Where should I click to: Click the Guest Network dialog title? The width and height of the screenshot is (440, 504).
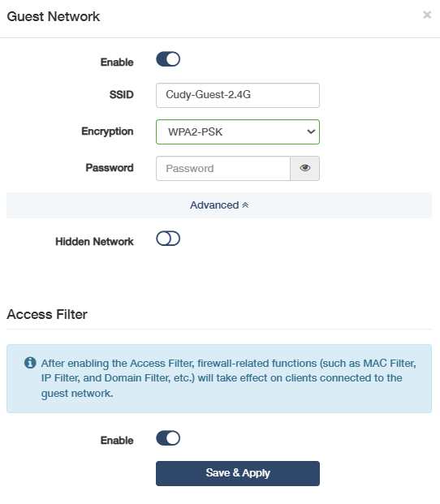54,17
